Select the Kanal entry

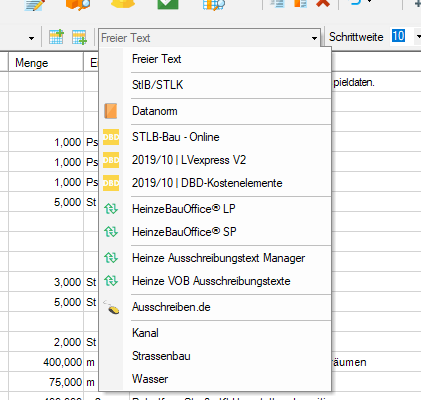215,333
